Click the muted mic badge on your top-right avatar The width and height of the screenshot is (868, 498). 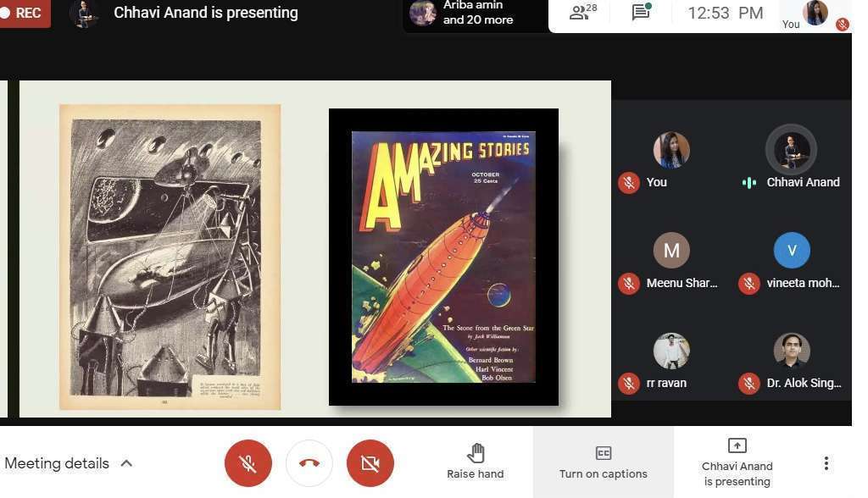(x=842, y=25)
